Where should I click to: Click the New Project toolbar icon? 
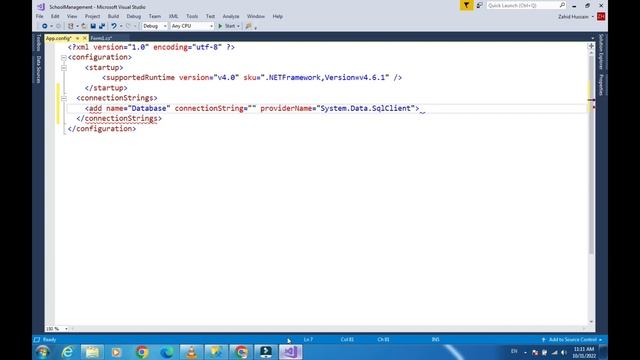coord(71,26)
